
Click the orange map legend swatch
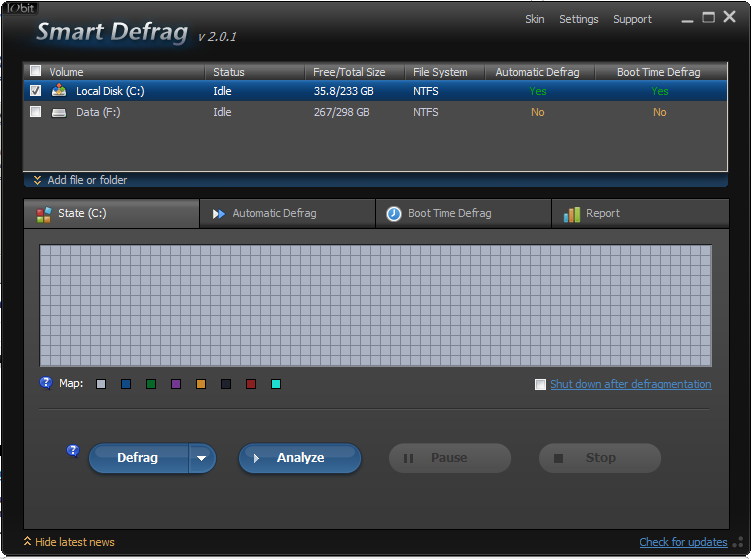click(201, 384)
